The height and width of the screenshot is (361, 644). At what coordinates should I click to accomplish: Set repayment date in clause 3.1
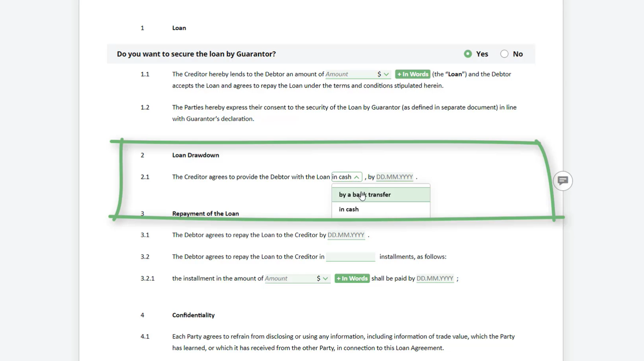tap(346, 235)
